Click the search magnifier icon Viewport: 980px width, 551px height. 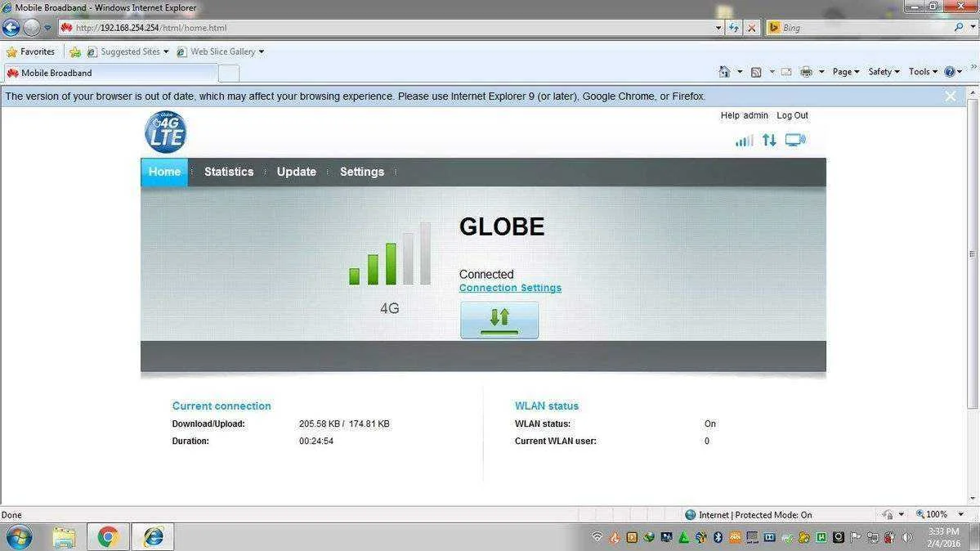click(x=959, y=27)
